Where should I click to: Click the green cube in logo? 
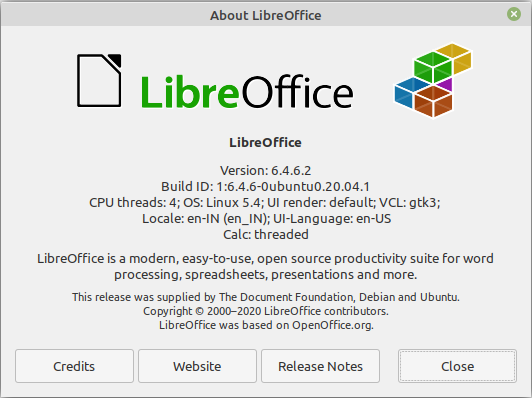click(433, 67)
